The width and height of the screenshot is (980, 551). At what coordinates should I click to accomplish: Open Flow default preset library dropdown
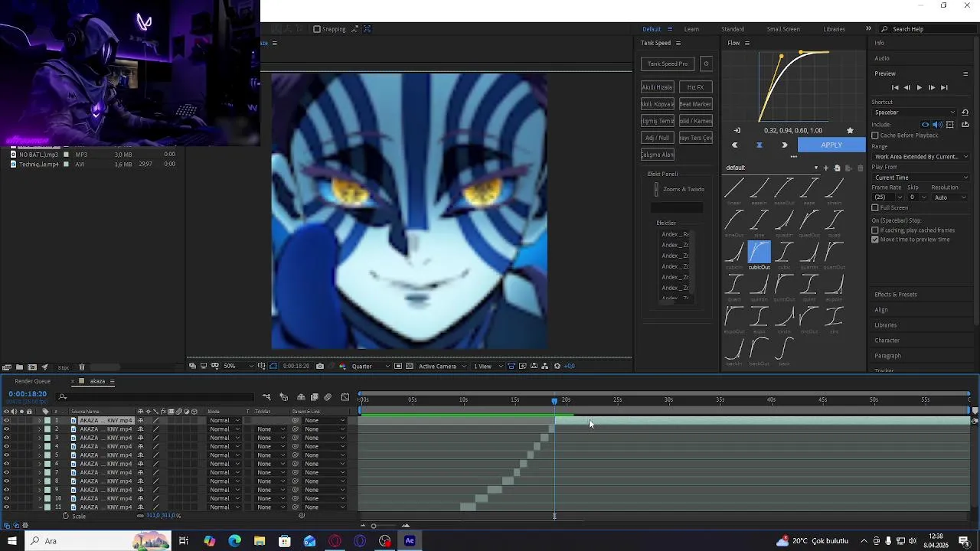[x=771, y=168]
